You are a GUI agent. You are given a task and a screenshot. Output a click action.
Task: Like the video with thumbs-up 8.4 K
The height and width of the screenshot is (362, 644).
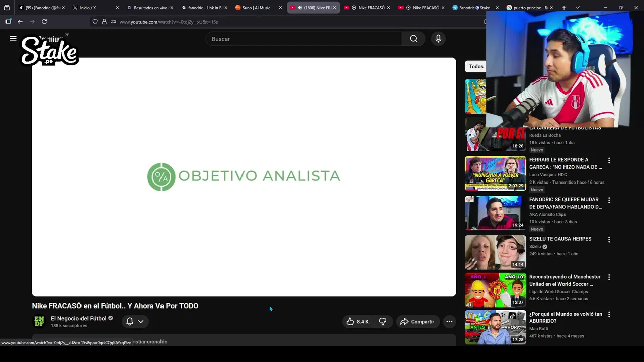pyautogui.click(x=358, y=322)
